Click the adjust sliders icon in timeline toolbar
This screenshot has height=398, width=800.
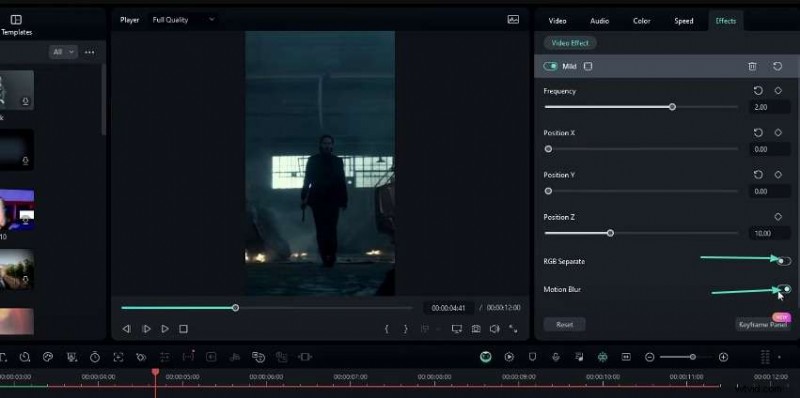[x=165, y=357]
